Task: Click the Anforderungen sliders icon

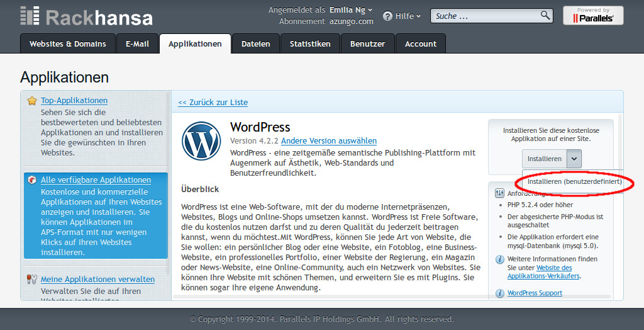Action: click(499, 193)
